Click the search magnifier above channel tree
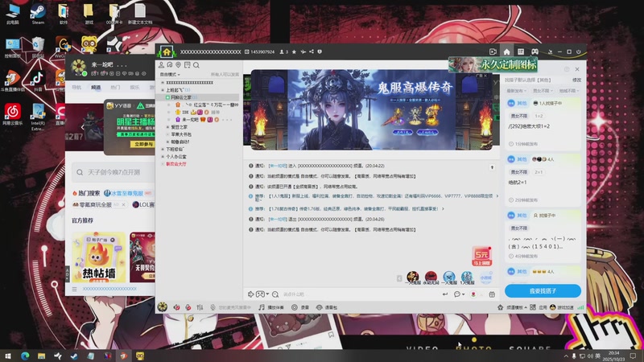This screenshot has height=362, width=644. 196,65
